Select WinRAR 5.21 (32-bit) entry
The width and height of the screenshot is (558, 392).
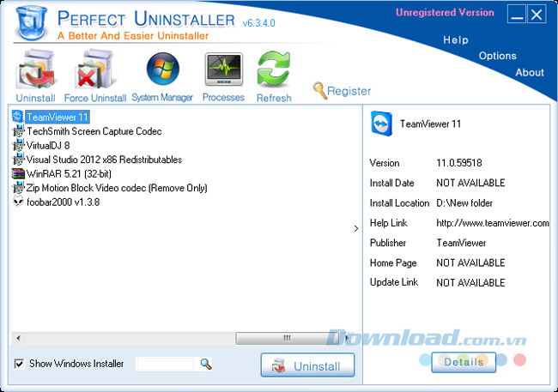point(69,174)
